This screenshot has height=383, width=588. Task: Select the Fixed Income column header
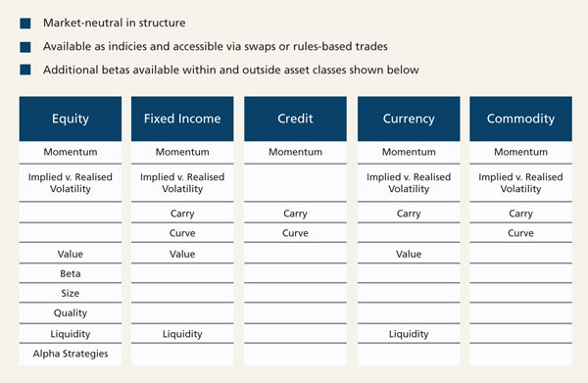(182, 119)
